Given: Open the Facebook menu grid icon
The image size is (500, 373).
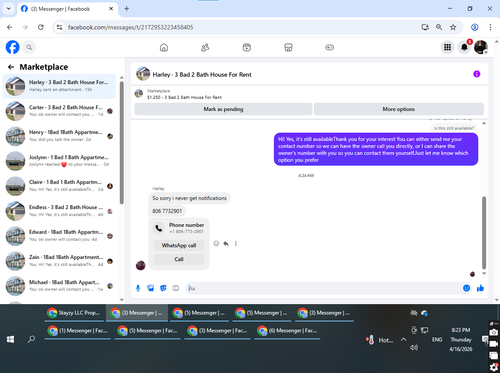Looking at the screenshot, I should (447, 47).
